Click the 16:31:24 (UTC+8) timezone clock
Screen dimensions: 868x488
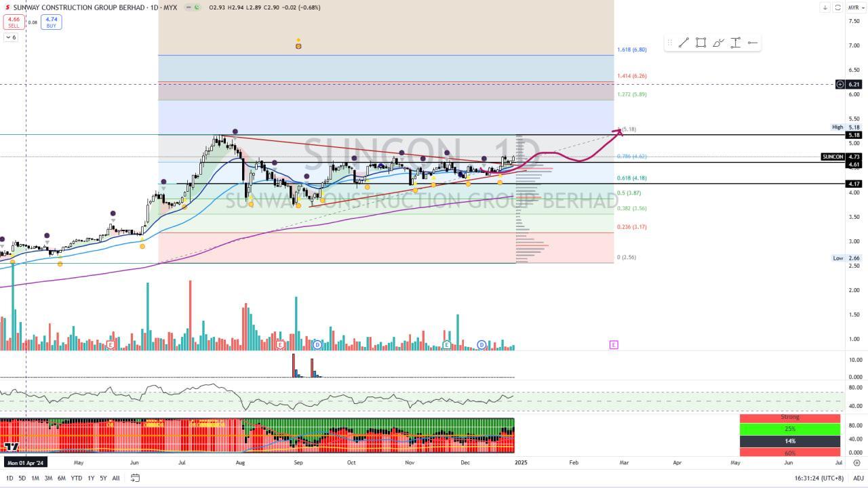[x=820, y=478]
